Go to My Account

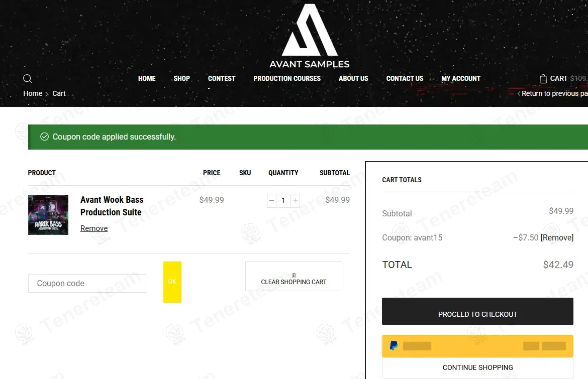(x=461, y=79)
